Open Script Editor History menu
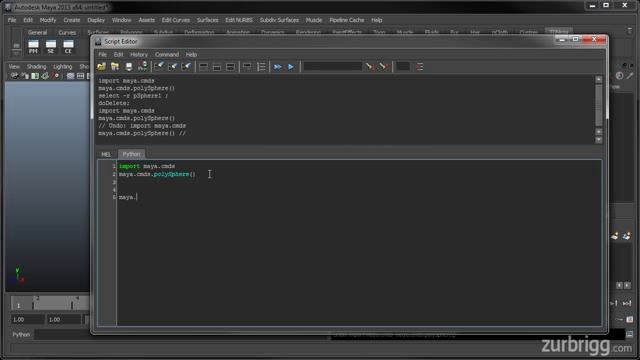 click(x=139, y=54)
